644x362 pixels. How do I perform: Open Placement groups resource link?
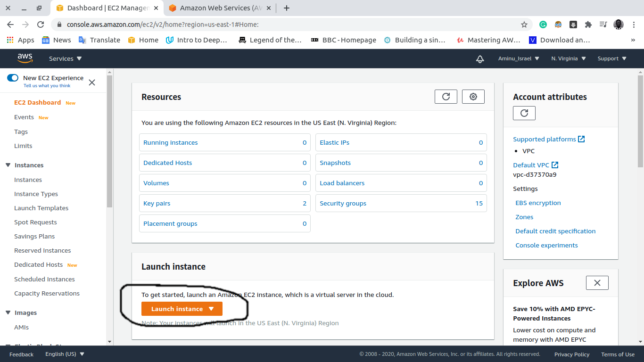pyautogui.click(x=170, y=223)
